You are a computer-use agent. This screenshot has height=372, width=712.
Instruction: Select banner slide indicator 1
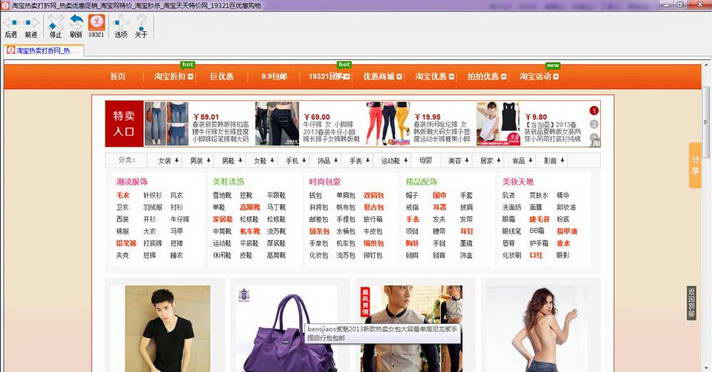point(594,110)
